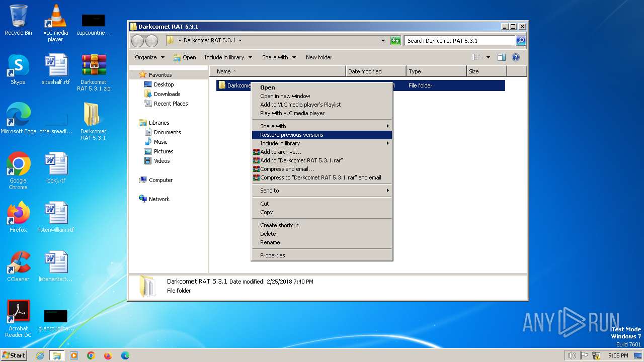
Task: Open Explorer help question mark icon
Action: point(516,57)
